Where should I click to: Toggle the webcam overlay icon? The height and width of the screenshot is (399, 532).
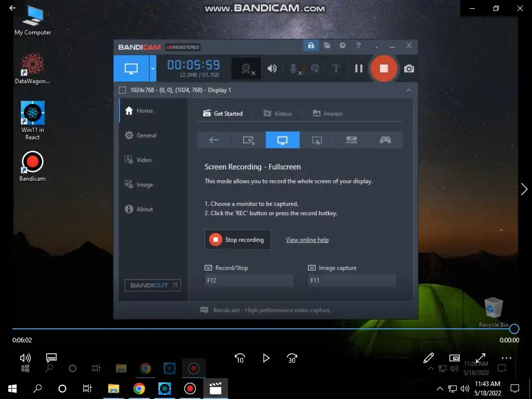[247, 69]
